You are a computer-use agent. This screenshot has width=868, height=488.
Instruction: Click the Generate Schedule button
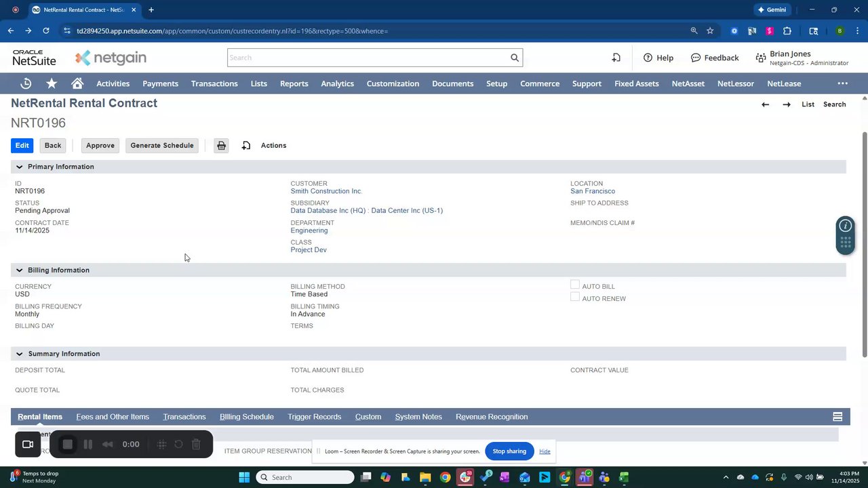point(162,146)
